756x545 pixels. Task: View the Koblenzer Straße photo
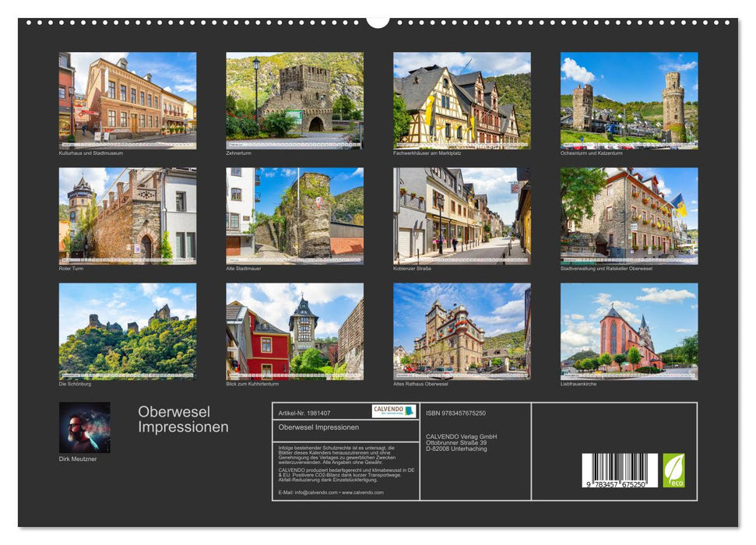tap(462, 216)
